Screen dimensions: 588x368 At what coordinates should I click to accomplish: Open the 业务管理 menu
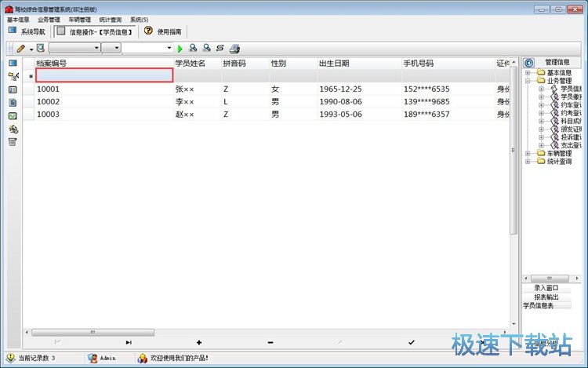coord(49,19)
